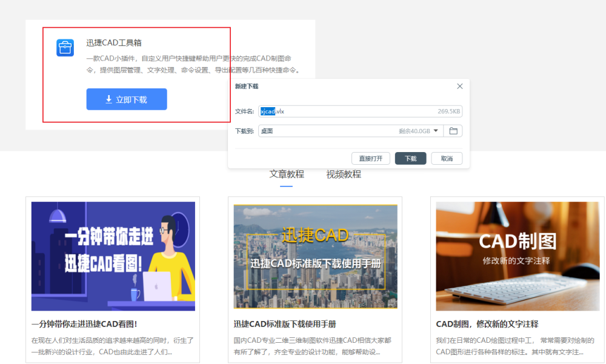
Task: Click the 迅捷CAD工具箱 heading text
Action: (x=114, y=43)
